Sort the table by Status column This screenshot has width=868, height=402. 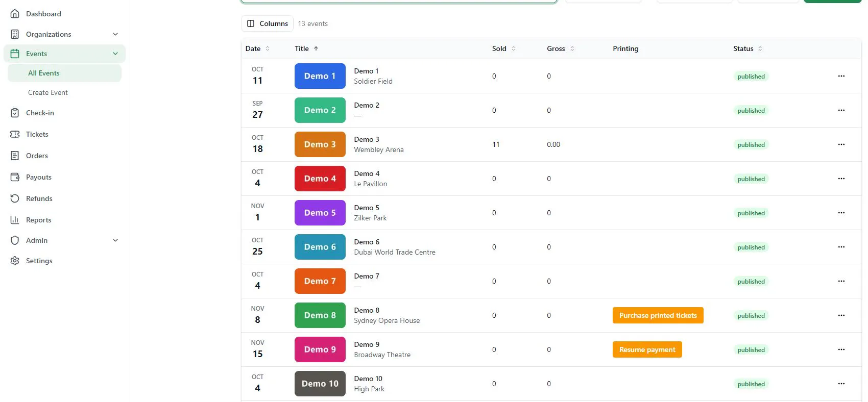tap(748, 48)
